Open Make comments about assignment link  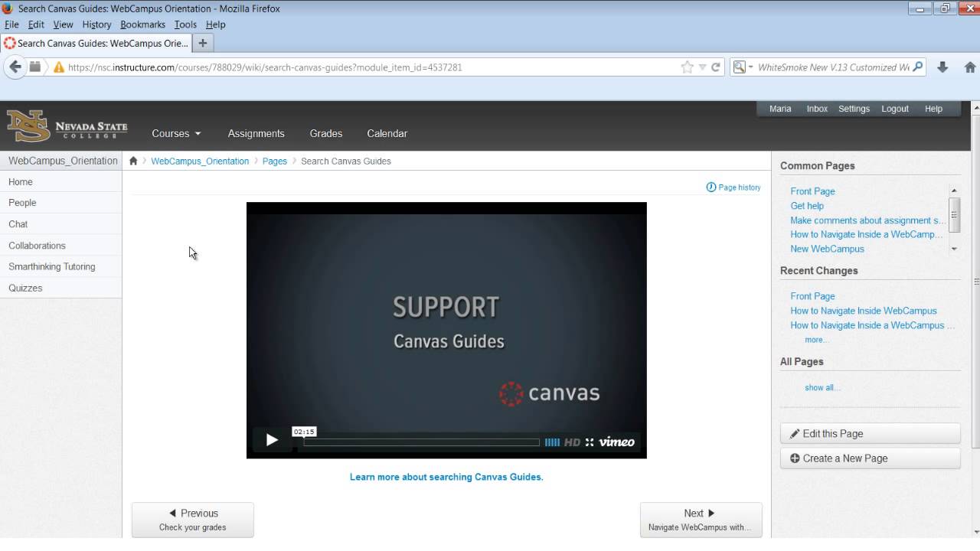867,220
